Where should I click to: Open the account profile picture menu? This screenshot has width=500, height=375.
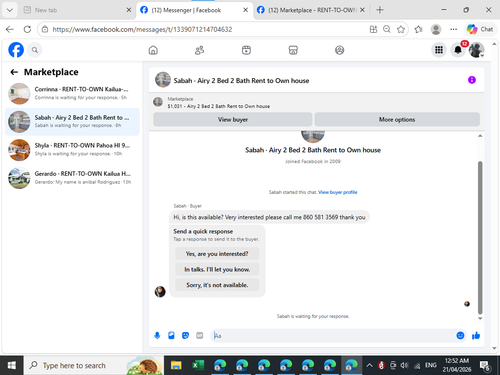[x=476, y=50]
